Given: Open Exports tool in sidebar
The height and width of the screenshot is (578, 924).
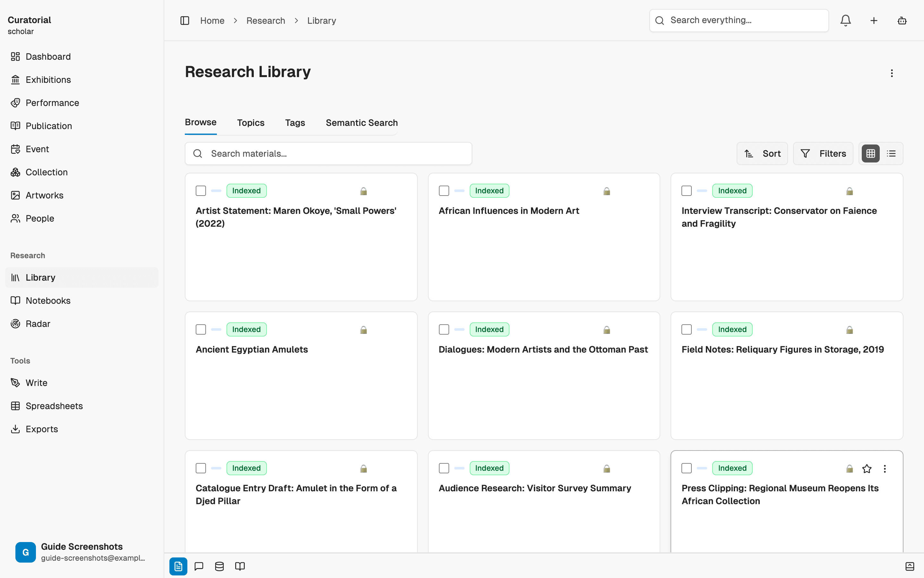Looking at the screenshot, I should pyautogui.click(x=82, y=429).
